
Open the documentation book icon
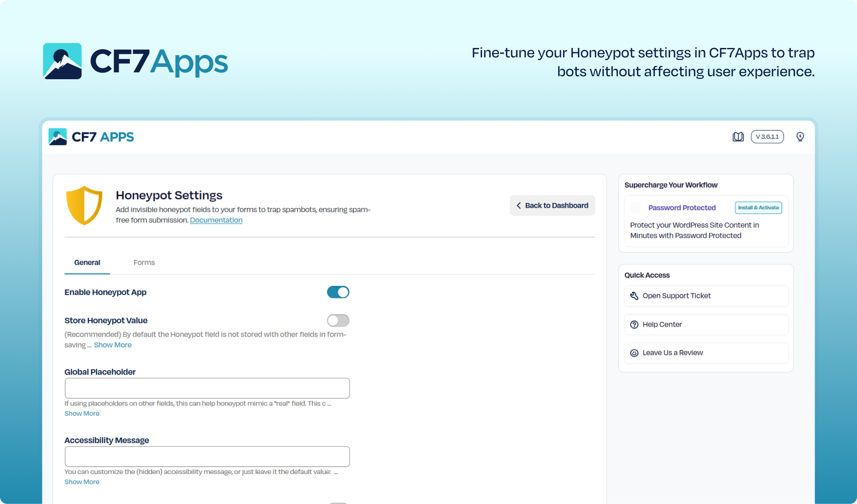[738, 137]
